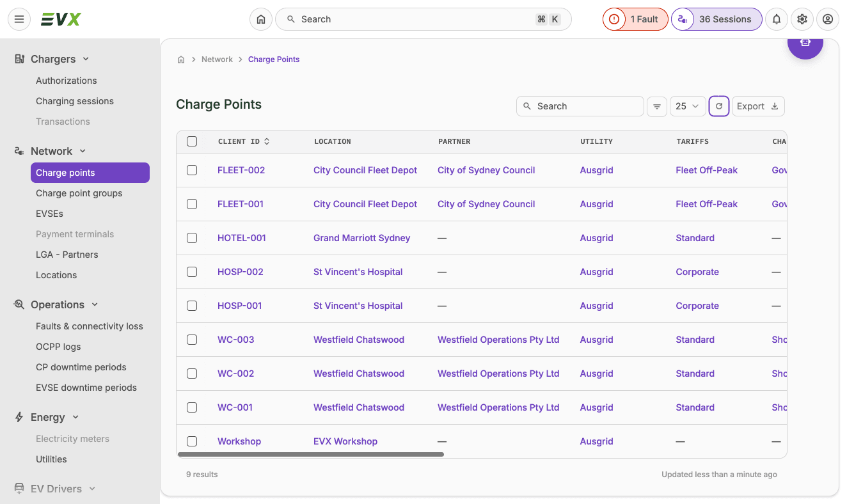Click the EVX logo
847x504 pixels.
pos(61,19)
